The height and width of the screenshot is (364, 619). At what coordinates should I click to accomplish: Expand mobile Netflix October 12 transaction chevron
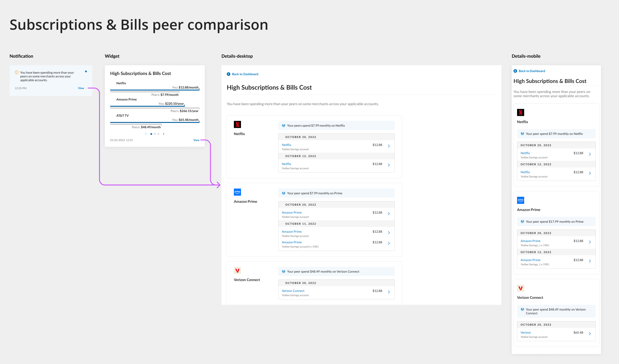(590, 173)
